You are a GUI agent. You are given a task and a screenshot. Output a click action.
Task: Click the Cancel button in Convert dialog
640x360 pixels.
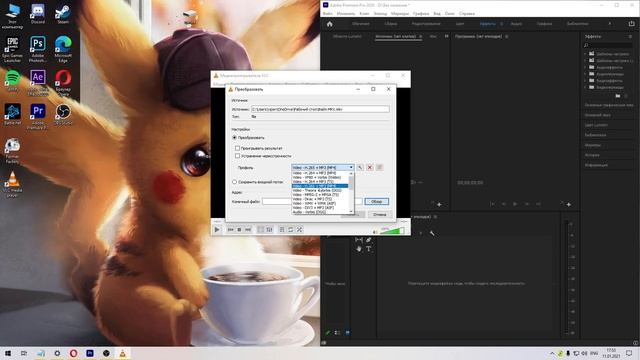(x=379, y=214)
